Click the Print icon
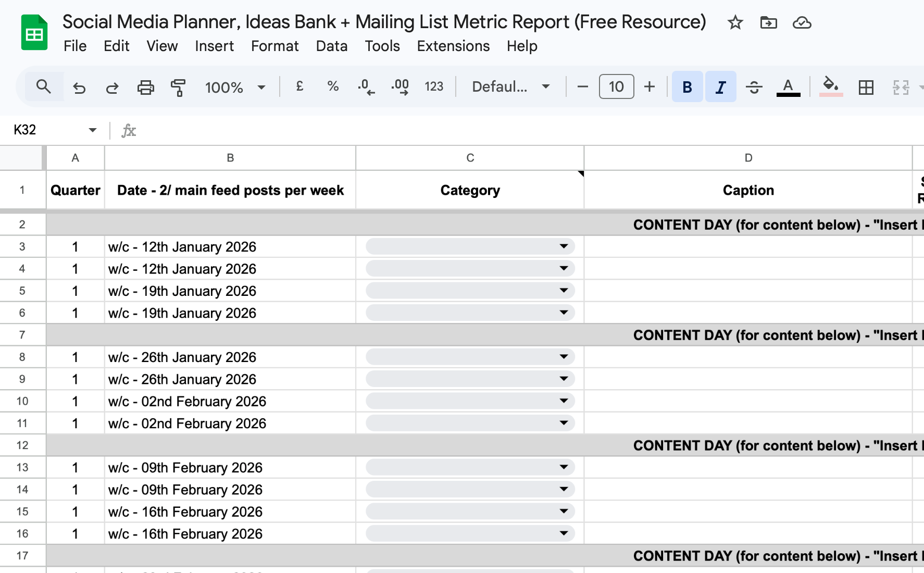Viewport: 924px width, 573px height. (145, 87)
